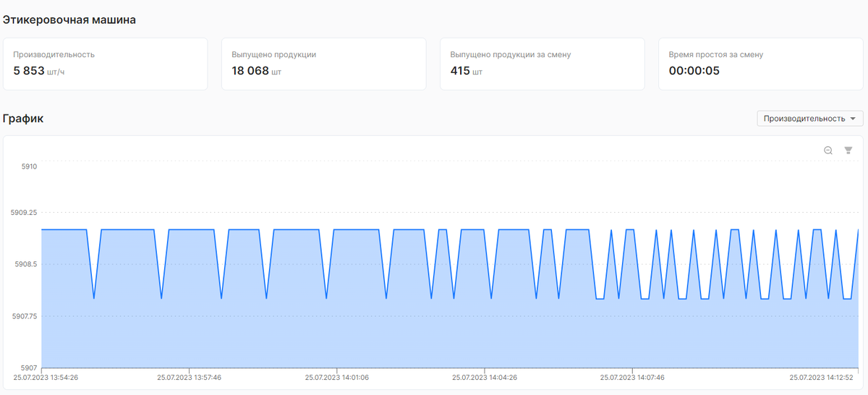
Task: Click the 5909.25 y-axis label
Action: pyautogui.click(x=25, y=213)
